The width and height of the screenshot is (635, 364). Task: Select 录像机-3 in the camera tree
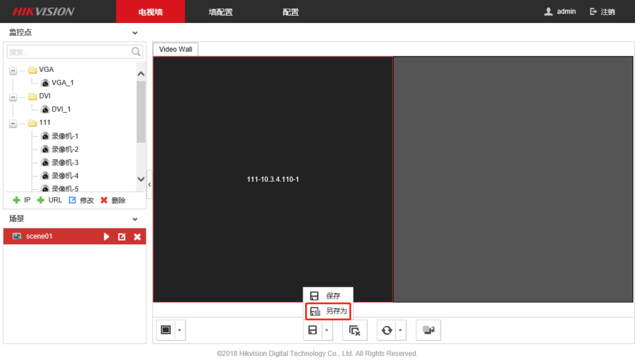tap(64, 162)
